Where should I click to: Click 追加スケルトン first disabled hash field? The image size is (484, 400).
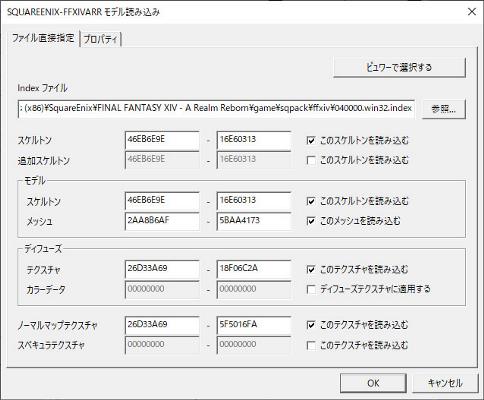(x=162, y=160)
